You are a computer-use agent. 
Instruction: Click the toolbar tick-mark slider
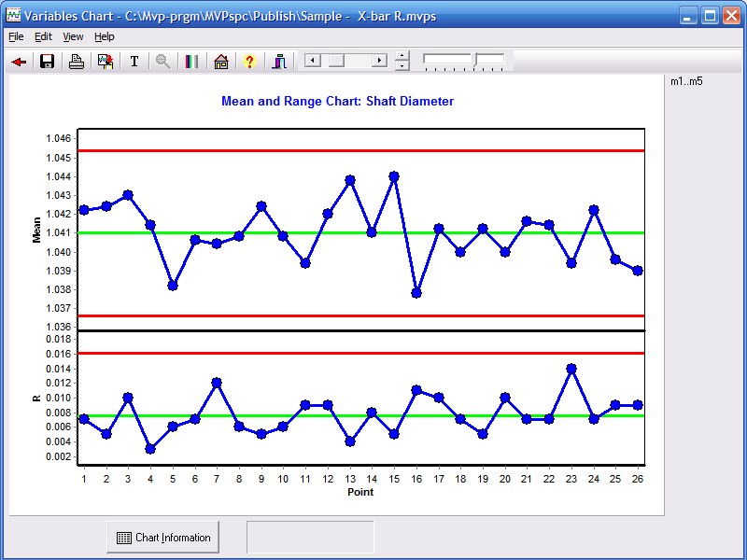464,62
